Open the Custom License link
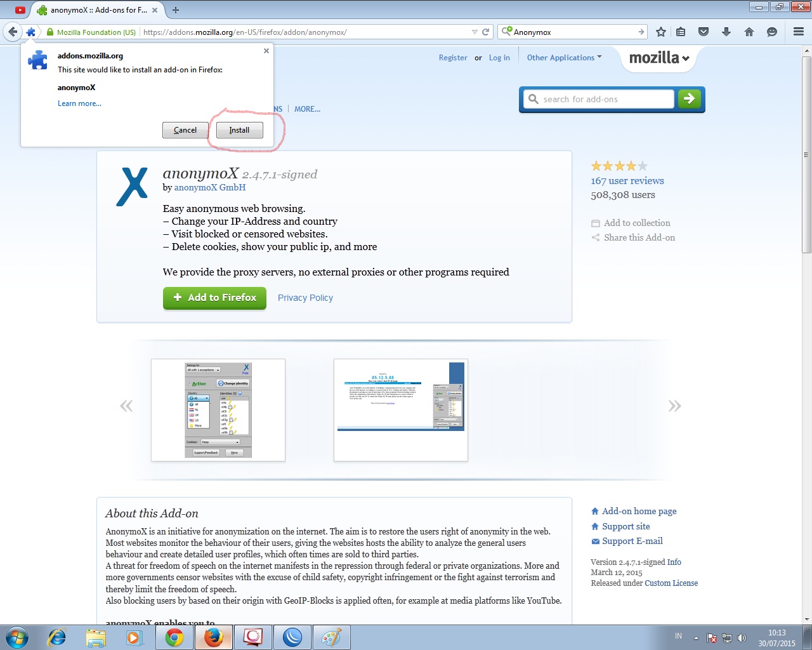This screenshot has width=812, height=650. point(671,583)
